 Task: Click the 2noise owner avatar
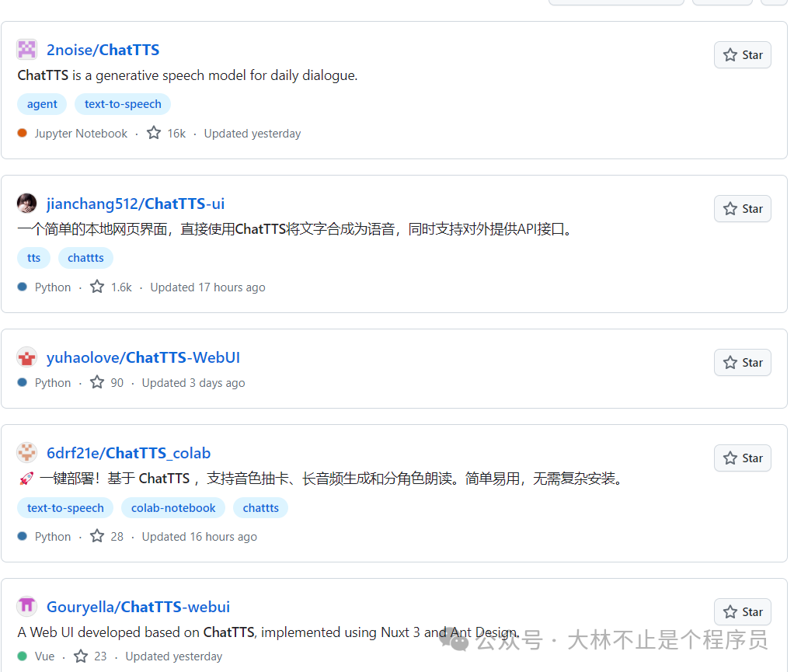point(27,50)
